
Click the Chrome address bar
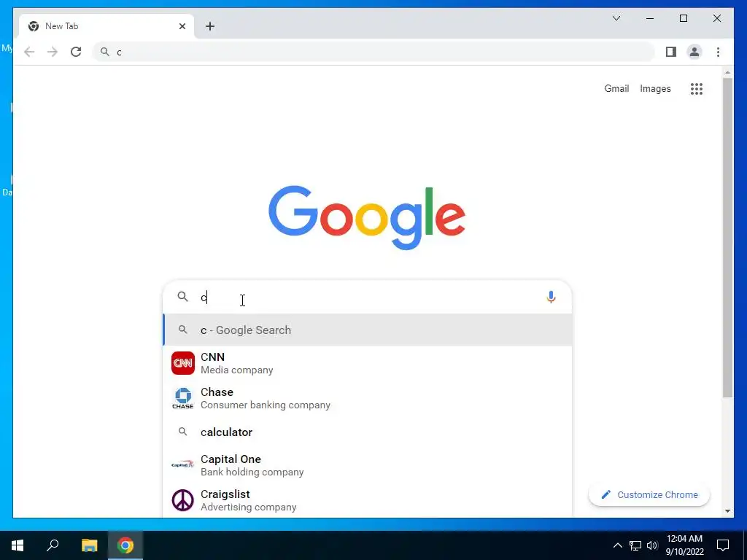(373, 52)
